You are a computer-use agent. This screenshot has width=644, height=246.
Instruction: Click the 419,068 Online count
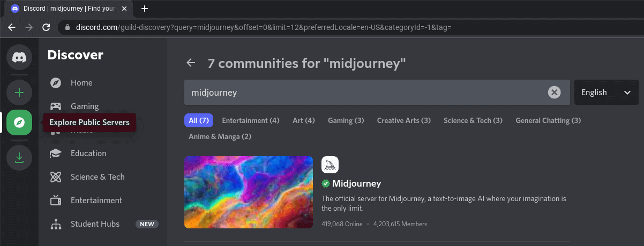342,224
